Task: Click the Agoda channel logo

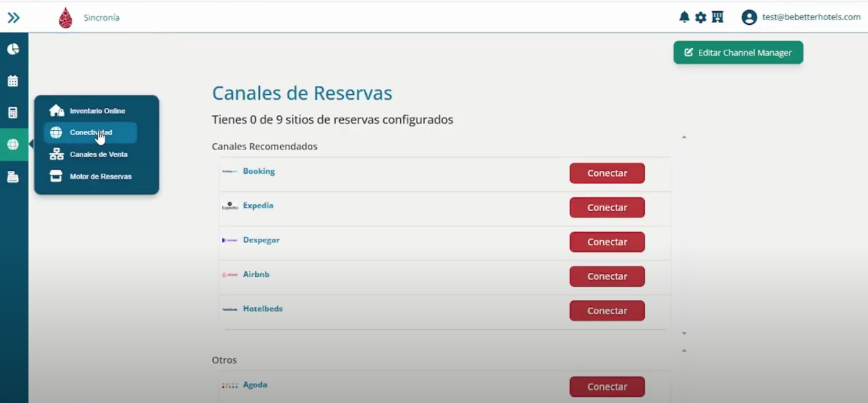Action: tap(229, 386)
